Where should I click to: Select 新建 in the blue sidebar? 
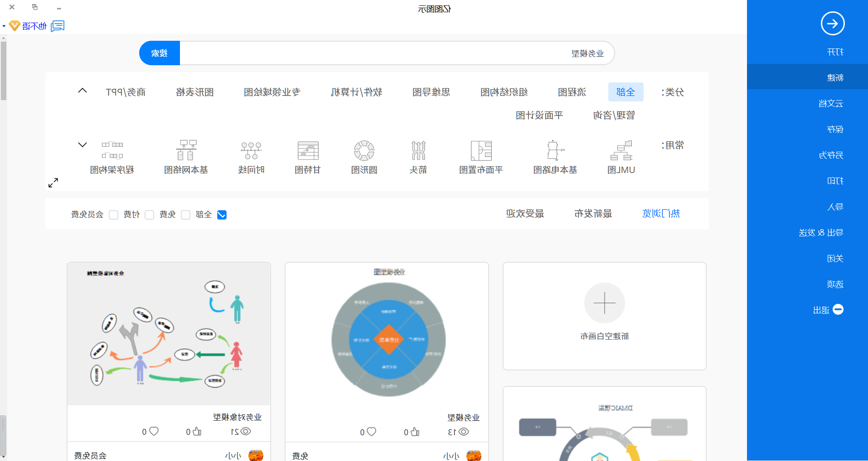(x=835, y=77)
